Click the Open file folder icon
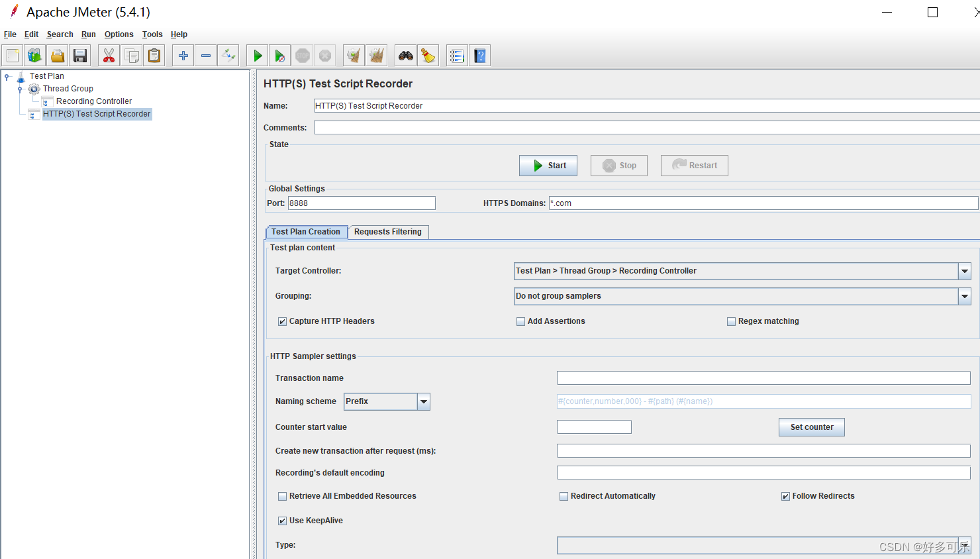This screenshot has height=559, width=980. tap(58, 56)
